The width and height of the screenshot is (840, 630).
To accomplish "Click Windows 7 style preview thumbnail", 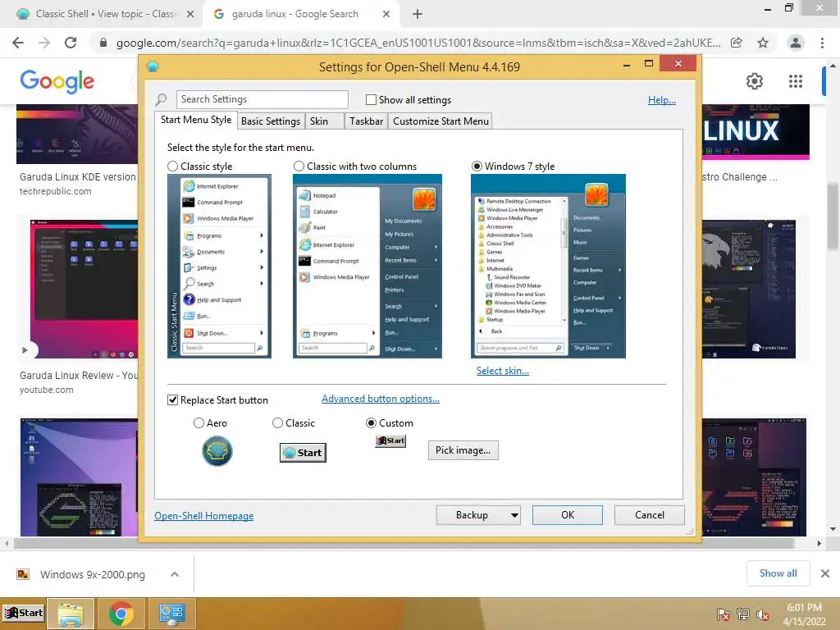I will pos(548,267).
